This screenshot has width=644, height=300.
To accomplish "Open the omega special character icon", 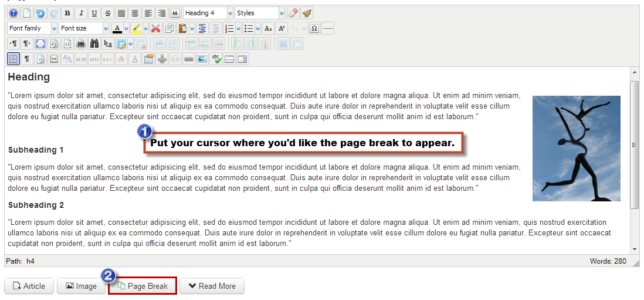I will pos(314,29).
